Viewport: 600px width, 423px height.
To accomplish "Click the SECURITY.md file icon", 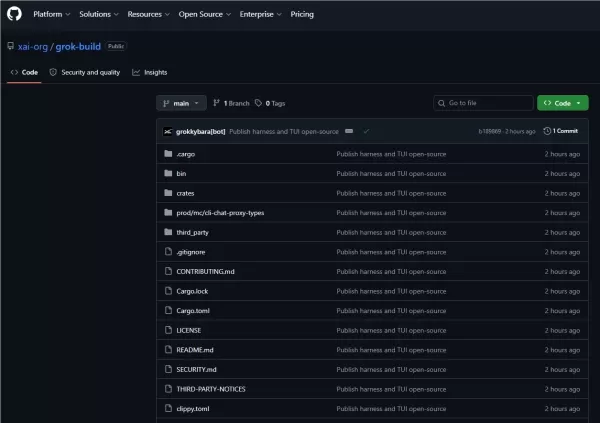I will pos(168,369).
